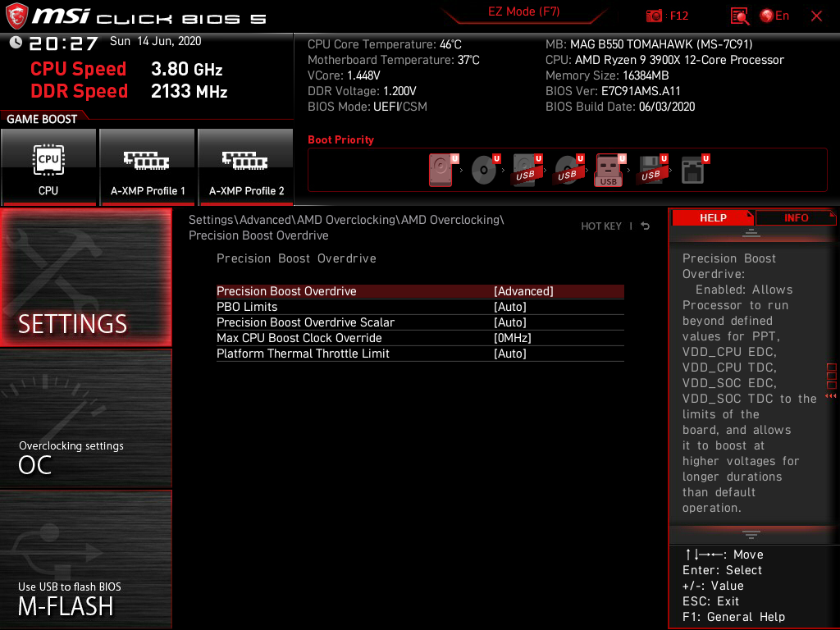This screenshot has width=840, height=630.
Task: Change language via the En globe icon
Action: point(774,16)
